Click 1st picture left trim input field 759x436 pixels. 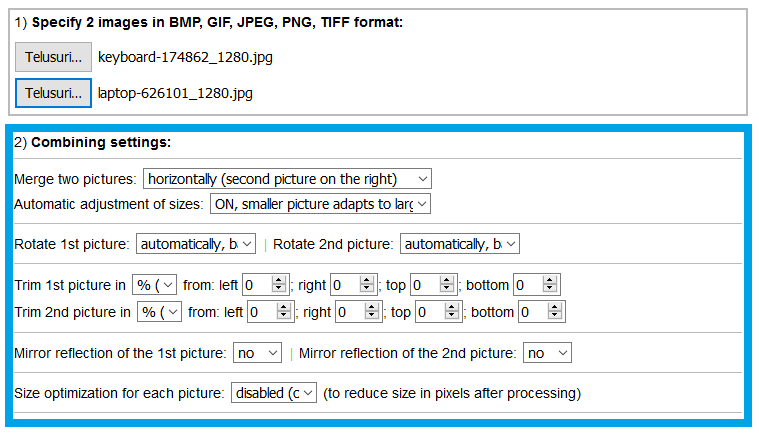coord(266,285)
